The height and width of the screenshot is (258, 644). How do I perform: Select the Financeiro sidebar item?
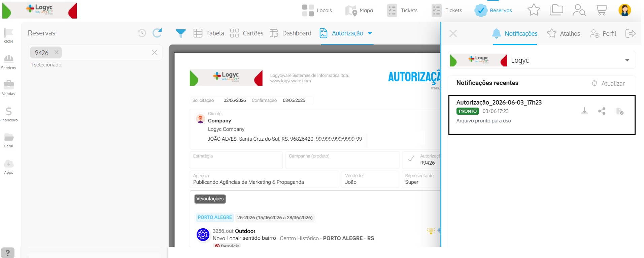pyautogui.click(x=9, y=114)
